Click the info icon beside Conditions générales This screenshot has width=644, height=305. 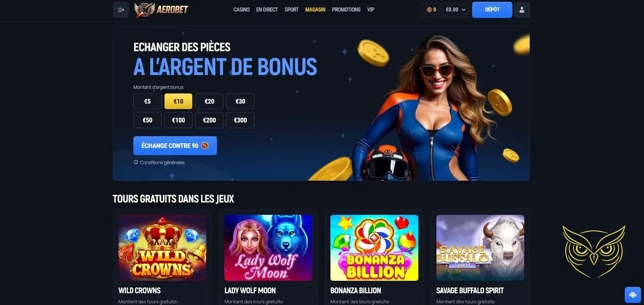(136, 162)
